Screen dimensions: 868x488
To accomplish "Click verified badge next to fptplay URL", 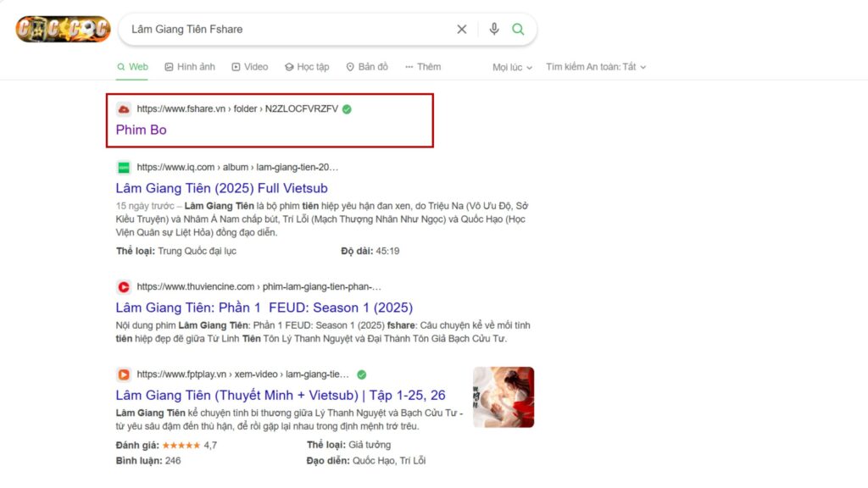I will click(x=361, y=375).
